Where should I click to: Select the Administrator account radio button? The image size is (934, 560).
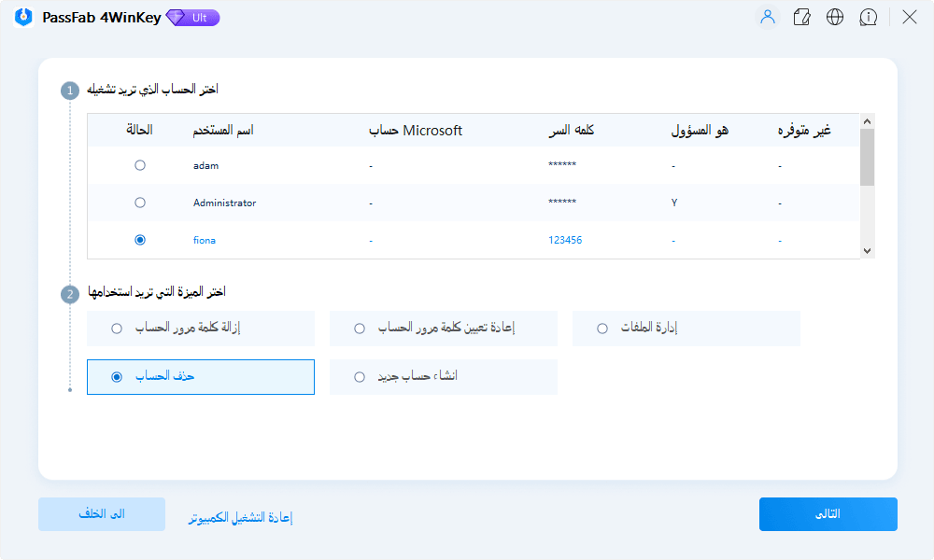[140, 203]
